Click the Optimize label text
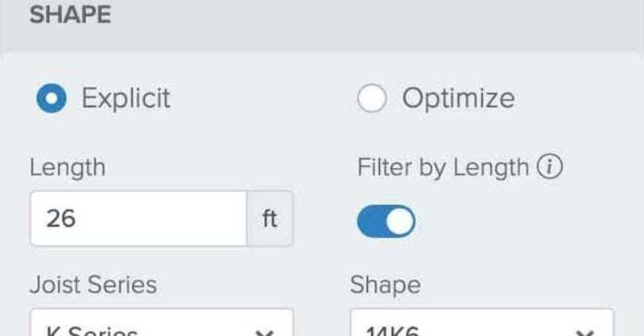Image resolution: width=644 pixels, height=336 pixels. (458, 99)
